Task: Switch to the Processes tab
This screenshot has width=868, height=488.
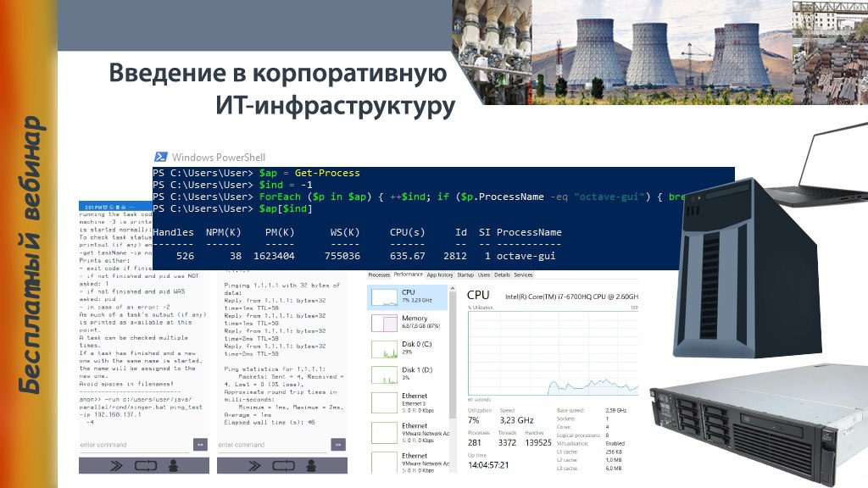Action: tap(379, 275)
